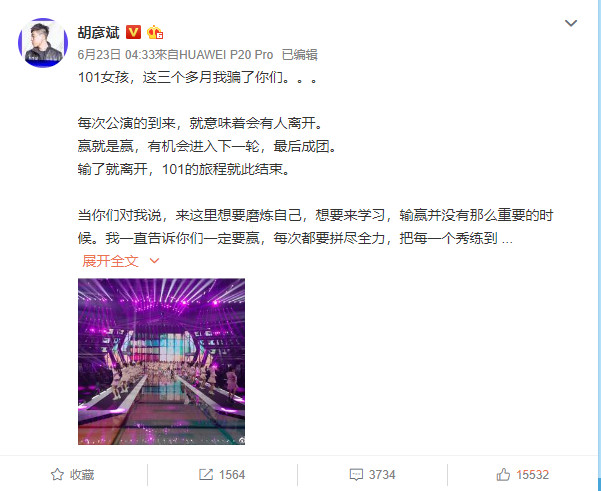Click the 收藏 favorite button label
Image resolution: width=601 pixels, height=491 pixels.
point(82,475)
